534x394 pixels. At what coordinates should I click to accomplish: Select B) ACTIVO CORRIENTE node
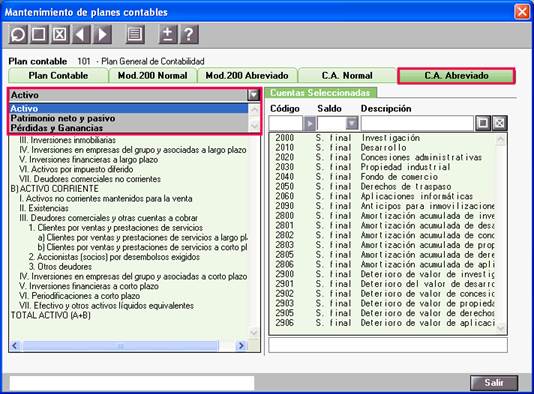point(55,189)
